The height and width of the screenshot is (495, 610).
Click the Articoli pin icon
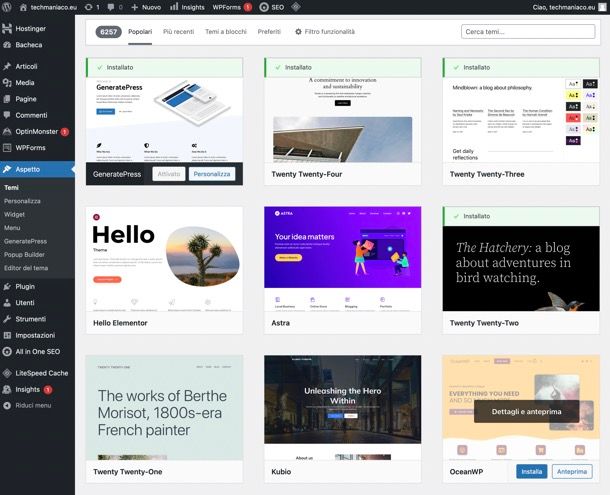[7, 66]
